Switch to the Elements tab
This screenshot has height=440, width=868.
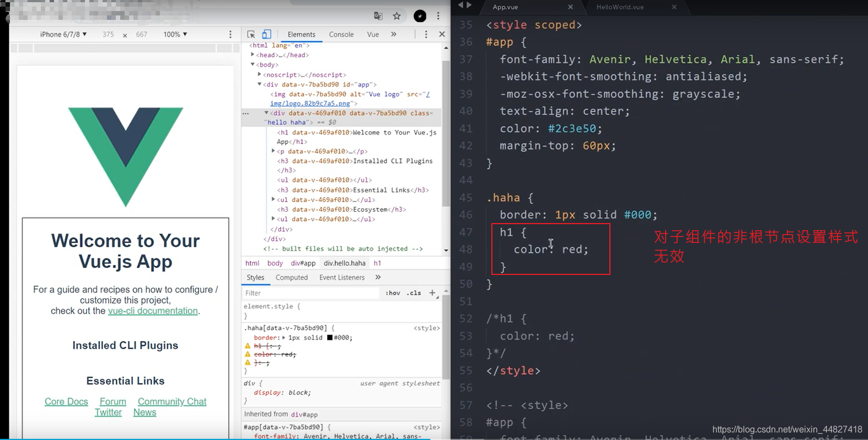click(301, 34)
